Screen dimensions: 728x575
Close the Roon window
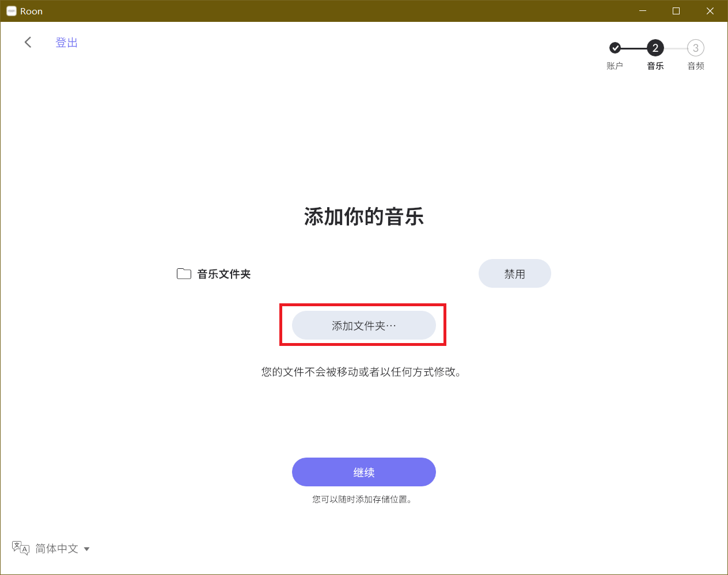(x=710, y=11)
